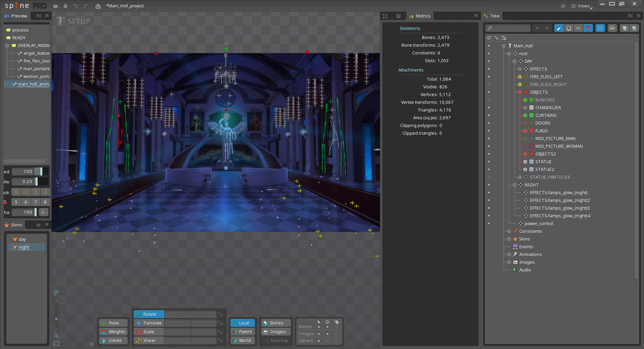Screen dimensions: 644x349
Task: Toggle Auto Key recording
Action: coord(276,340)
